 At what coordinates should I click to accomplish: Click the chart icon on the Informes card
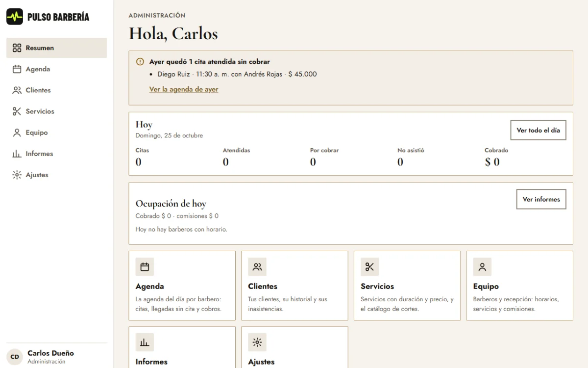[x=145, y=342]
